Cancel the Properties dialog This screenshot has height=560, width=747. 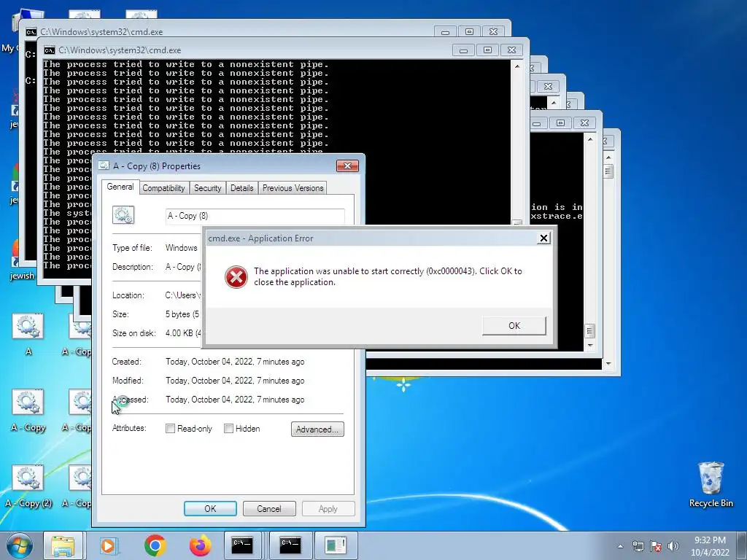point(269,508)
